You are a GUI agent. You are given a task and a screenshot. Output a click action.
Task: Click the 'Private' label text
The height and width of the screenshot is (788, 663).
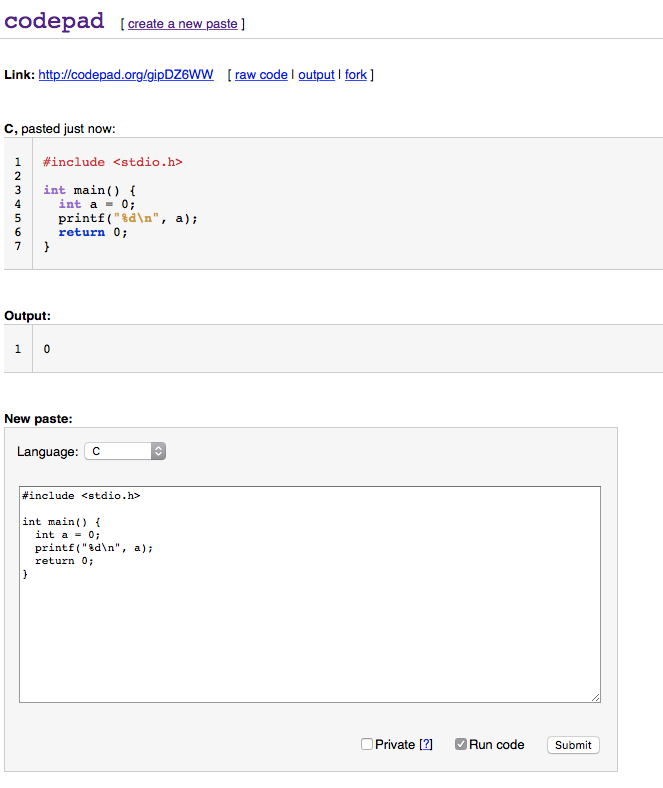395,745
